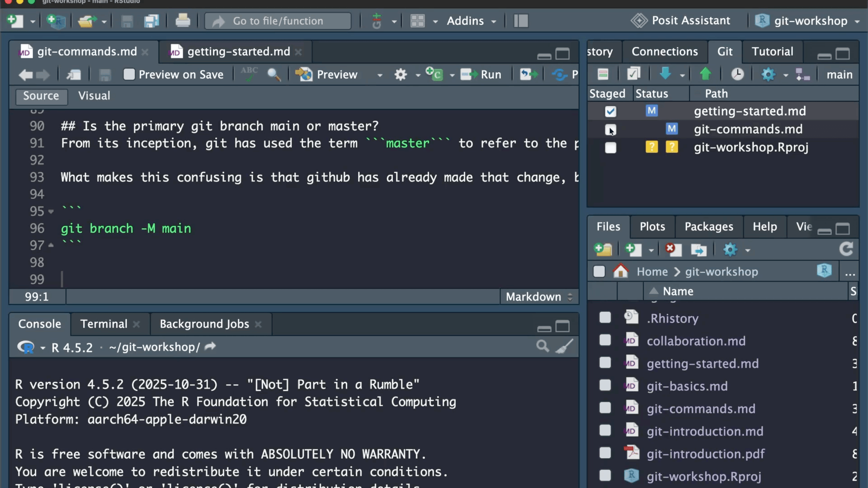Click the Diff icon in Git pane
868x488 pixels.
(x=603, y=74)
